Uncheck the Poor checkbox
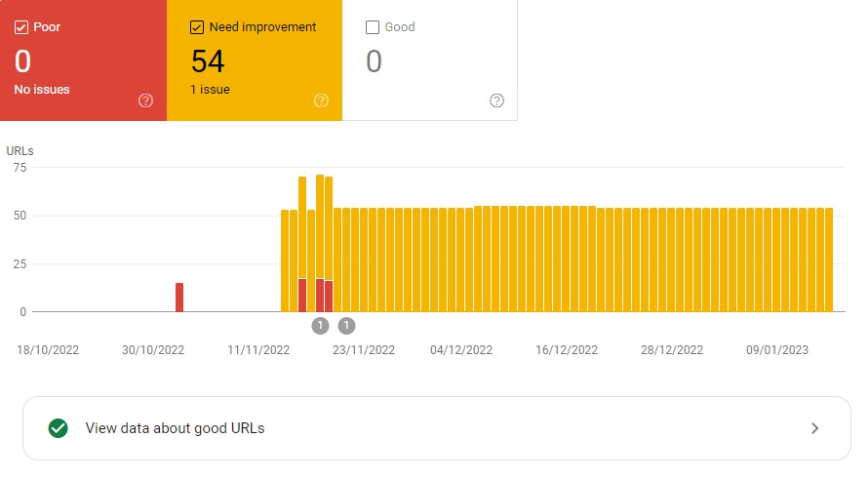Image resolution: width=868 pixels, height=479 pixels. 21,27
